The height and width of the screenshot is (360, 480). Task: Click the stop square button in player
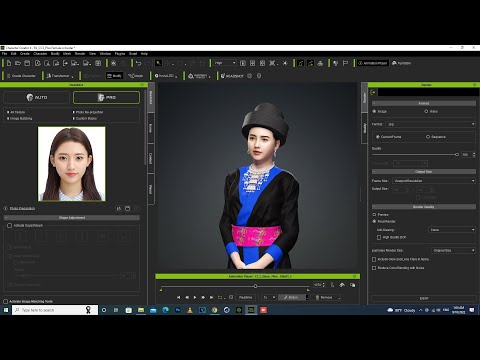[231, 297]
